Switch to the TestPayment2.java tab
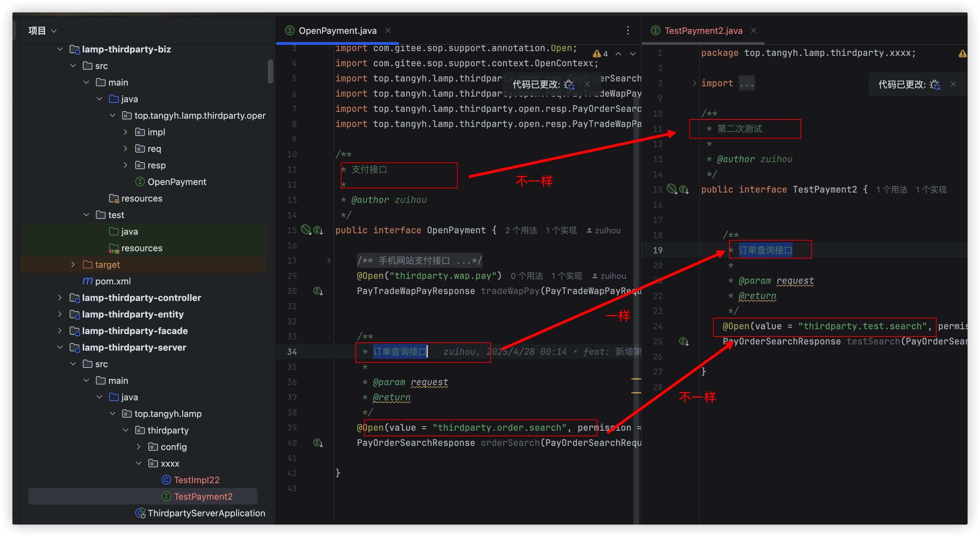This screenshot has height=537, width=980. [x=703, y=30]
